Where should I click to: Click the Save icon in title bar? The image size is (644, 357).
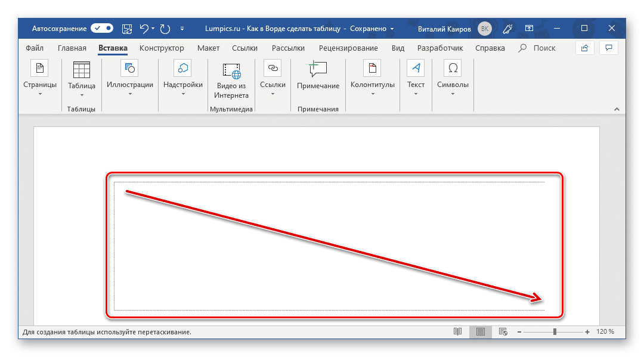pos(128,29)
